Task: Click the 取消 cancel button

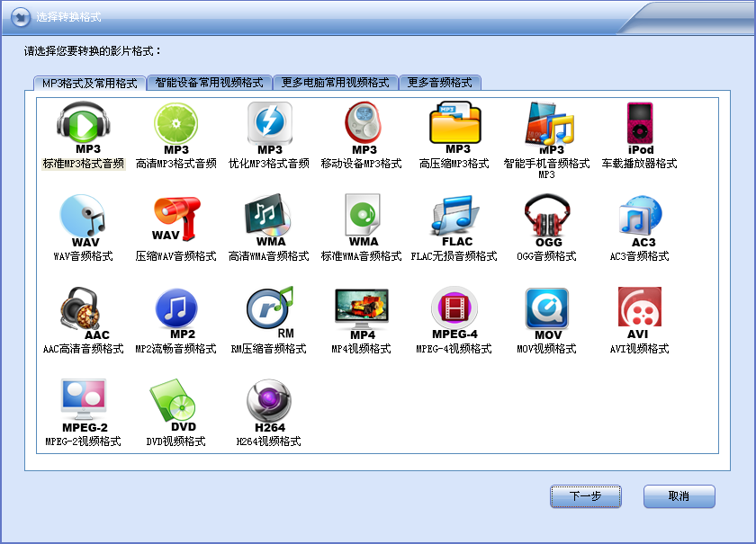Action: [679, 496]
